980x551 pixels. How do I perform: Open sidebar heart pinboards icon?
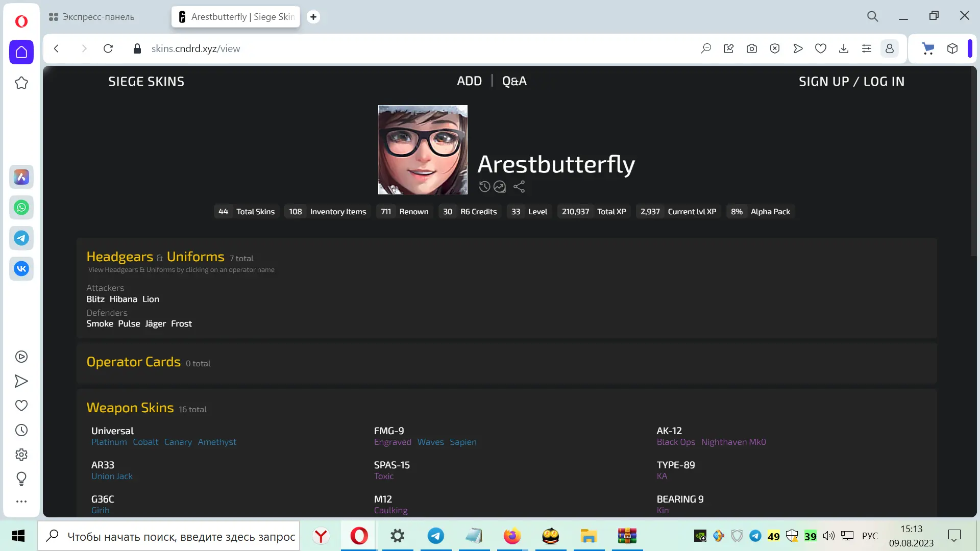pyautogui.click(x=21, y=406)
